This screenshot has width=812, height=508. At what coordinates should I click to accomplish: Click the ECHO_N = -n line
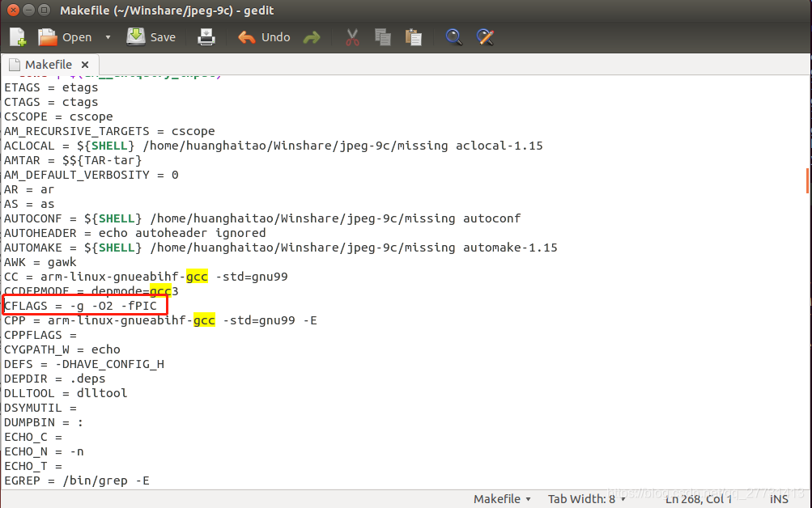coord(44,451)
